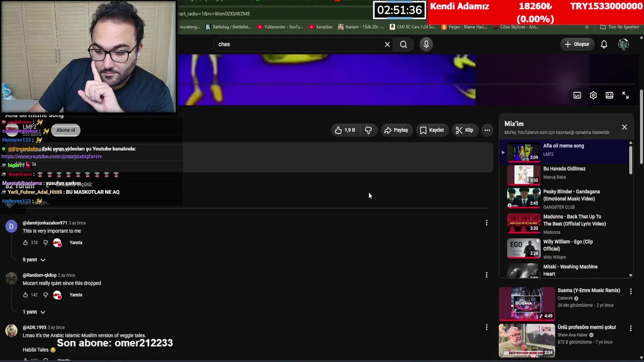The height and width of the screenshot is (362, 644).
Task: Open Ikariam bookmark
Action: click(x=361, y=27)
